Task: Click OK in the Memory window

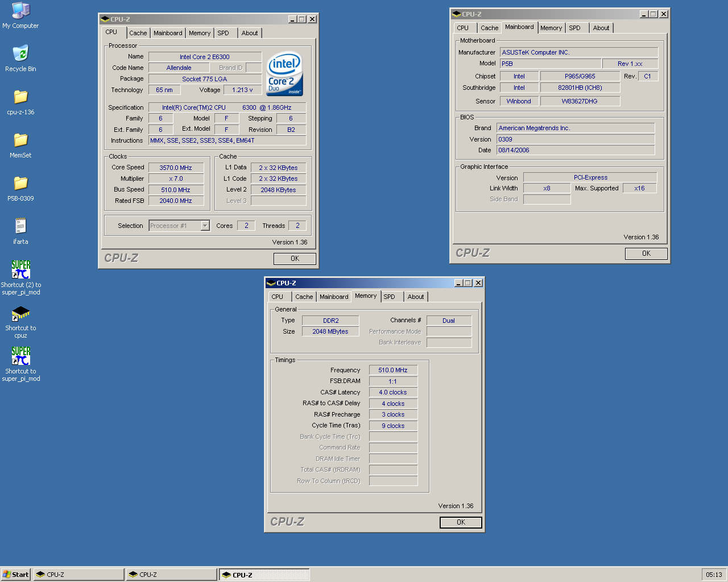Action: pyautogui.click(x=461, y=522)
